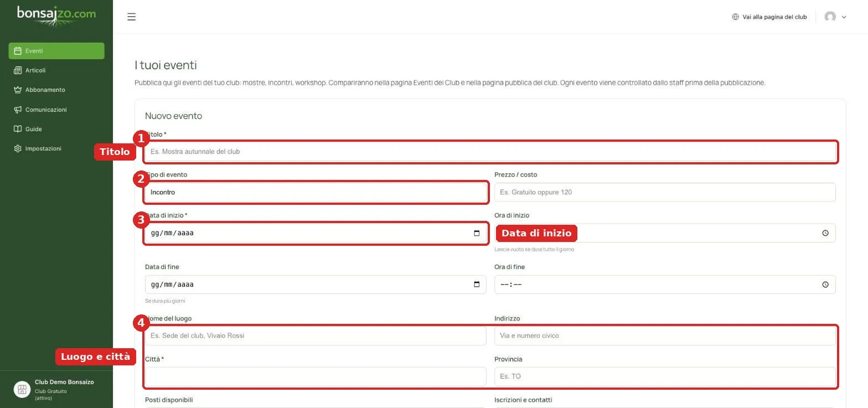Open calendar picker for Data di fine
Screen dimensions: 868x408
[477, 285]
